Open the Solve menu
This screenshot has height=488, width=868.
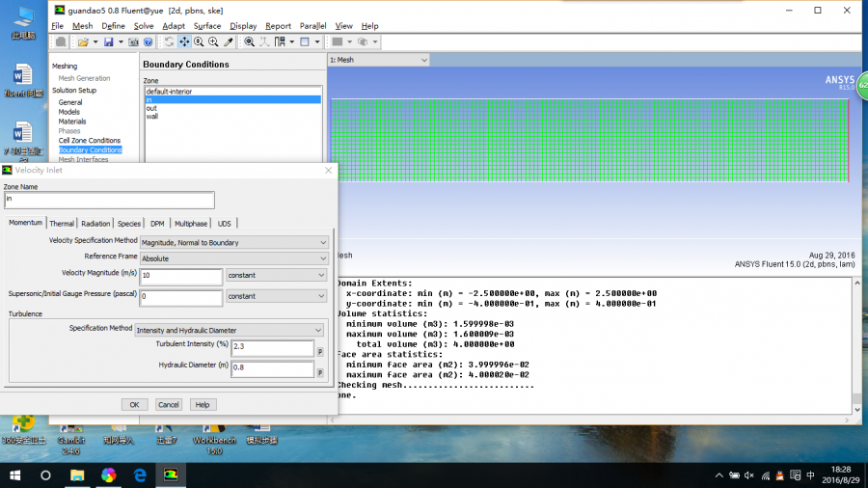pyautogui.click(x=144, y=26)
